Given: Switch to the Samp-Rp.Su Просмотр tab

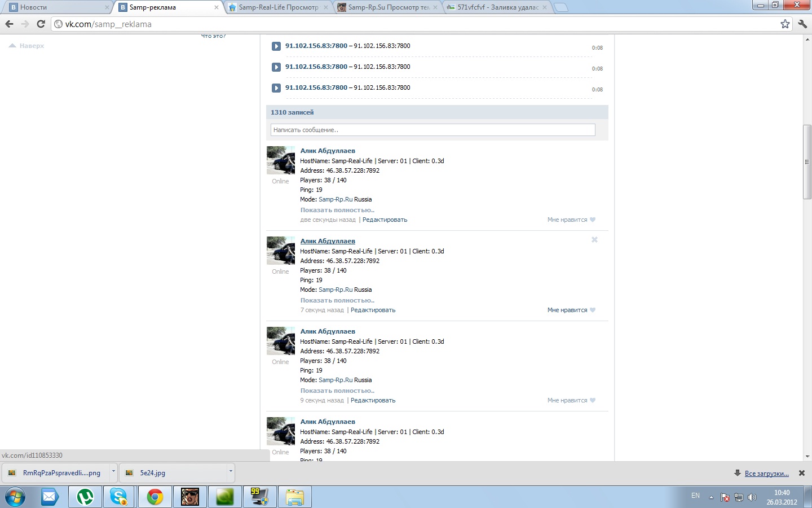Looking at the screenshot, I should pos(388,7).
